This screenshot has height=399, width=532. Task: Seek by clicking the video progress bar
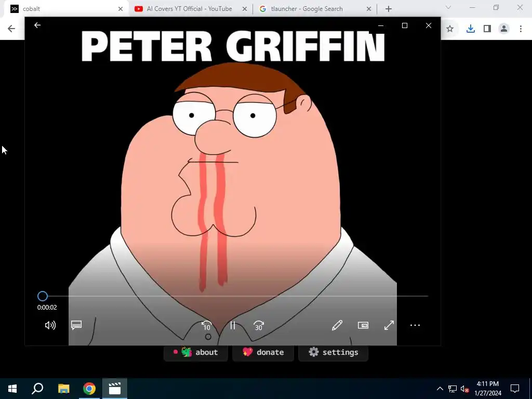233,296
